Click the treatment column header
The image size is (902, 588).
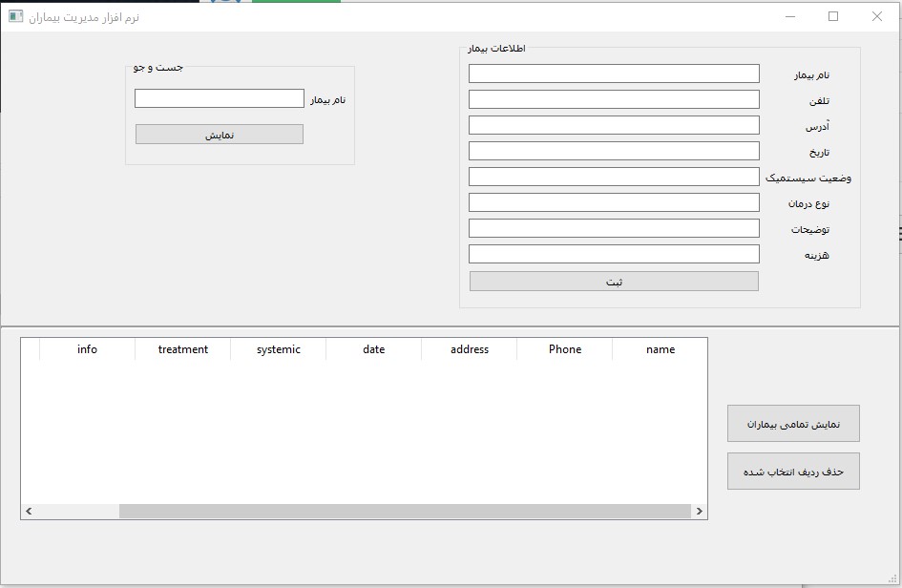click(182, 349)
